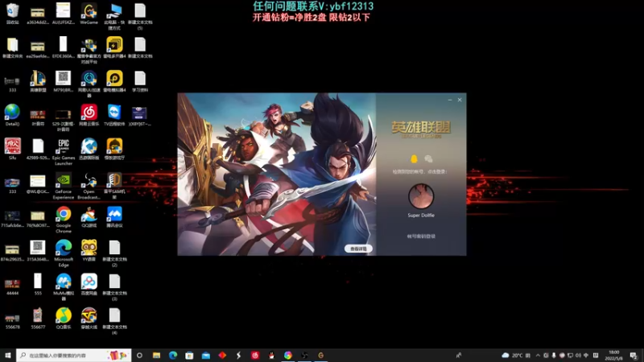The width and height of the screenshot is (644, 362).
Task: Open the GeForce Experience icon
Action: coord(64,186)
